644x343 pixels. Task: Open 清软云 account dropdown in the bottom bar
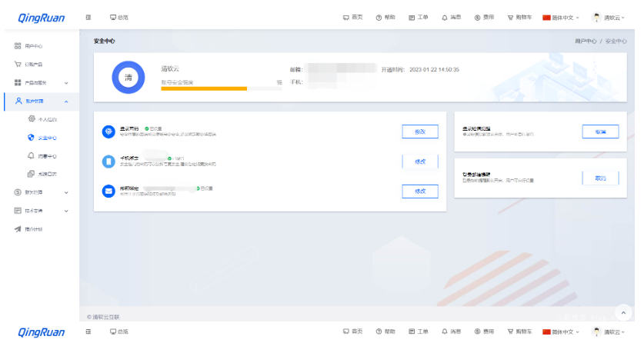pyautogui.click(x=614, y=331)
